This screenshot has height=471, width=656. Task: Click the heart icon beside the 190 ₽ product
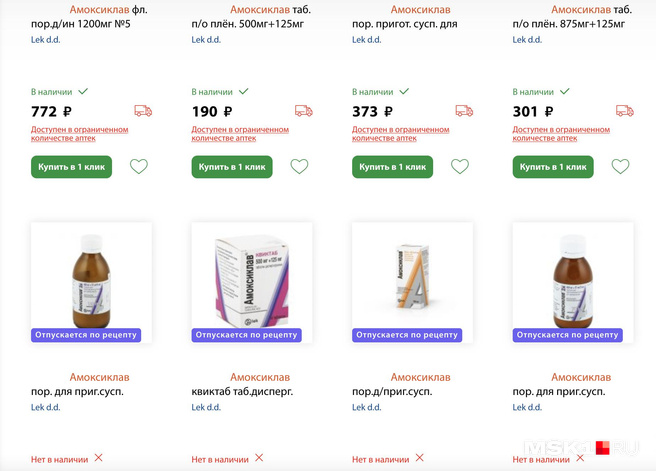(299, 167)
